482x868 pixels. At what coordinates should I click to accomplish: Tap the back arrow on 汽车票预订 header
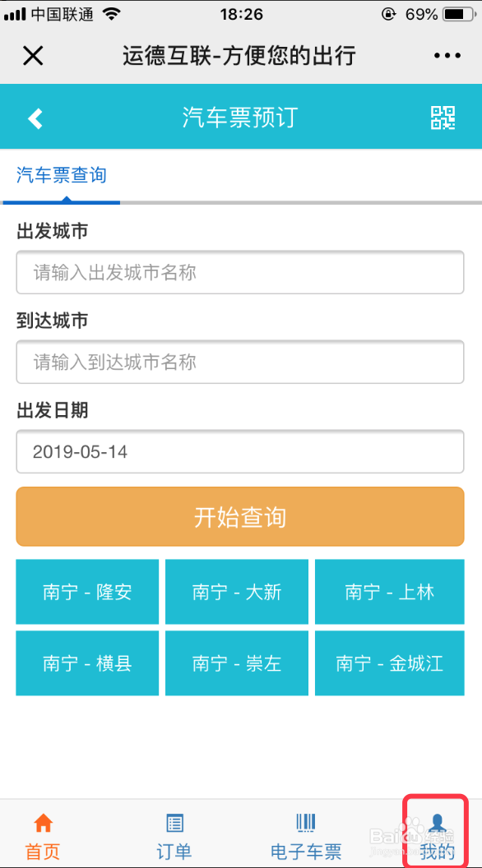pos(34,117)
